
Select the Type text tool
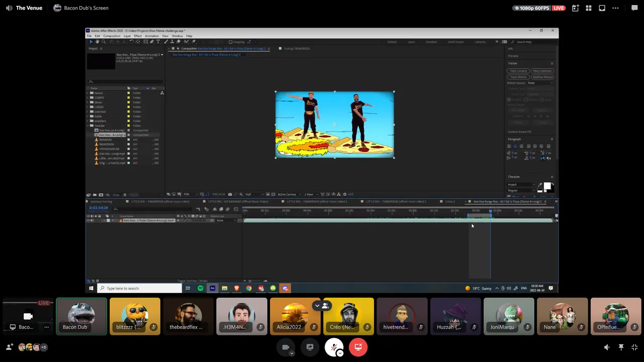(158, 42)
